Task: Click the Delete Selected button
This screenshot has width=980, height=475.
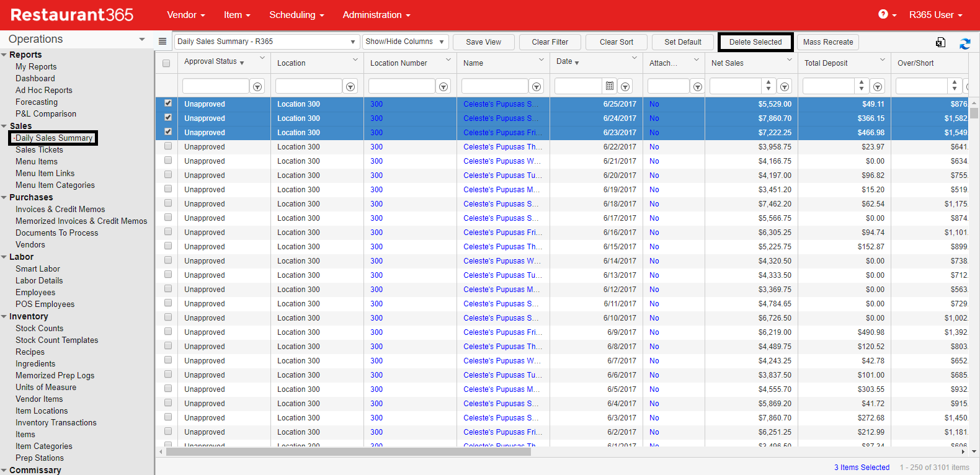Action: click(x=755, y=42)
